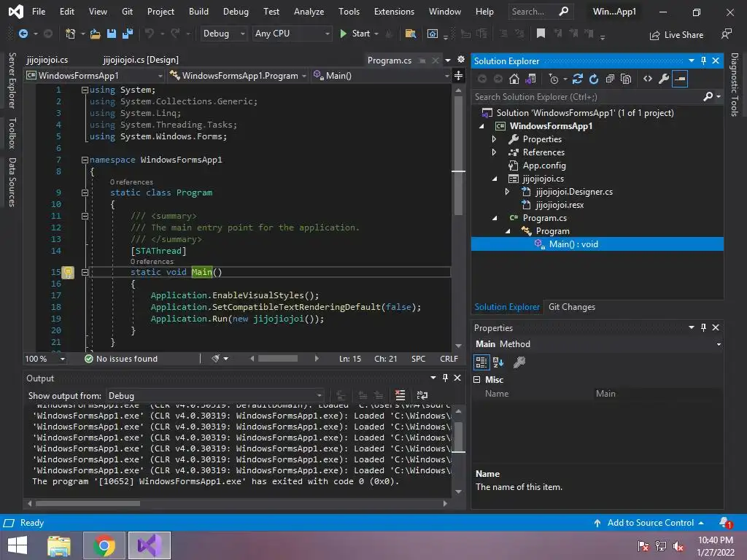The width and height of the screenshot is (747, 560).
Task: Click Sync with Active Document icon
Action: point(578,79)
